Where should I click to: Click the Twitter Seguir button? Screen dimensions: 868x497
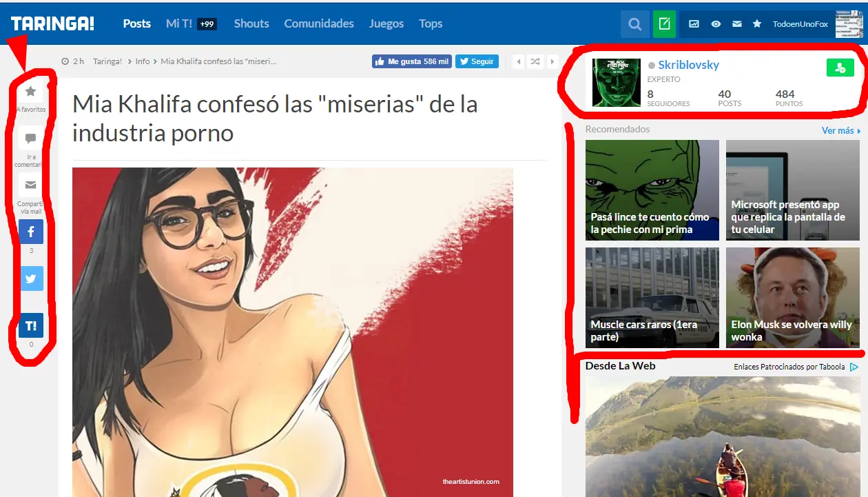click(477, 61)
